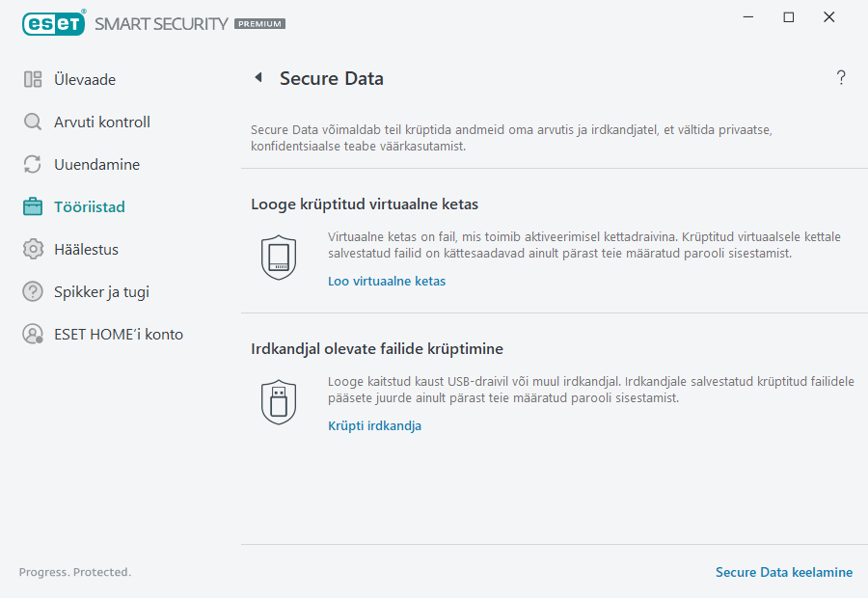
Task: Click the Spikker ja tugi question icon
Action: 32,291
